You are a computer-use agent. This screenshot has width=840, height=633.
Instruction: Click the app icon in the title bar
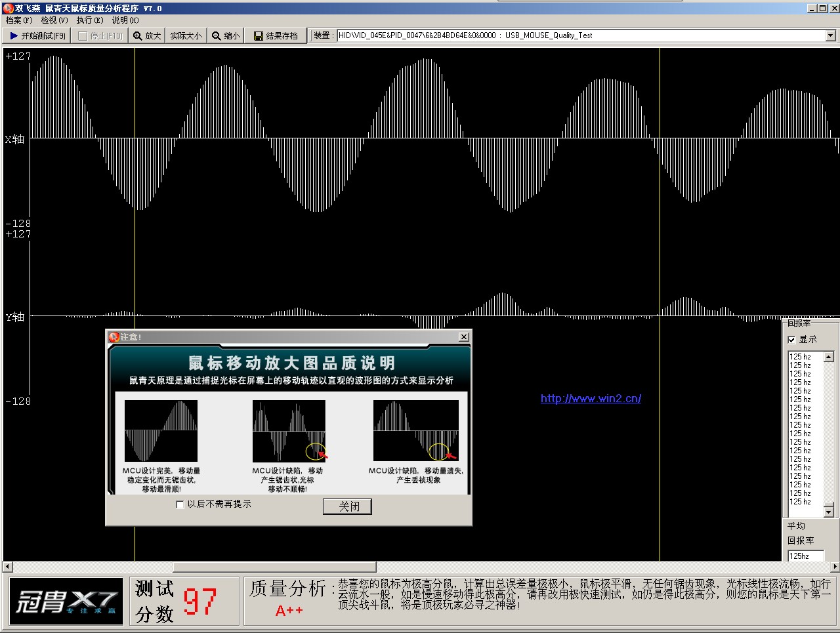(x=8, y=9)
